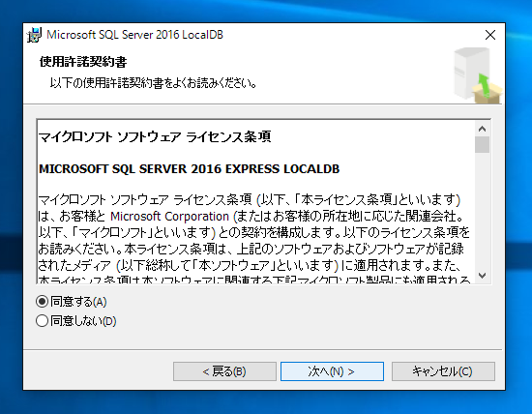Click the license scrollbar down arrow

[482, 276]
